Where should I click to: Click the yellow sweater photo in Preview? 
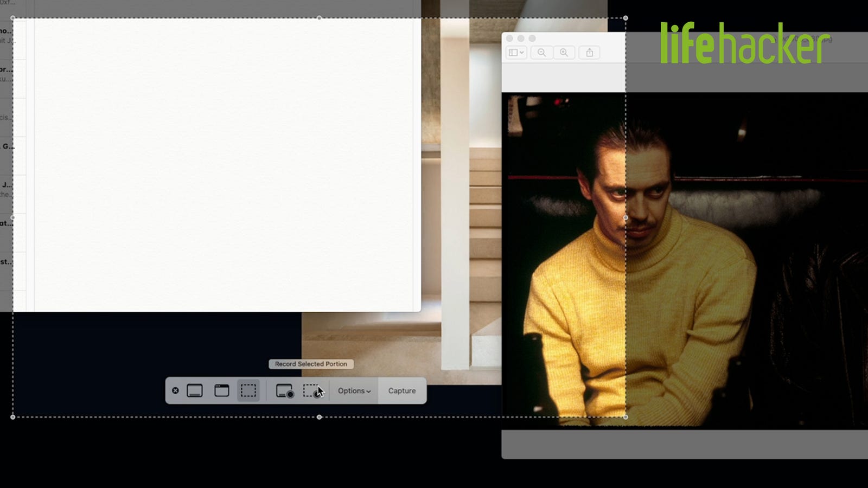[x=685, y=260]
